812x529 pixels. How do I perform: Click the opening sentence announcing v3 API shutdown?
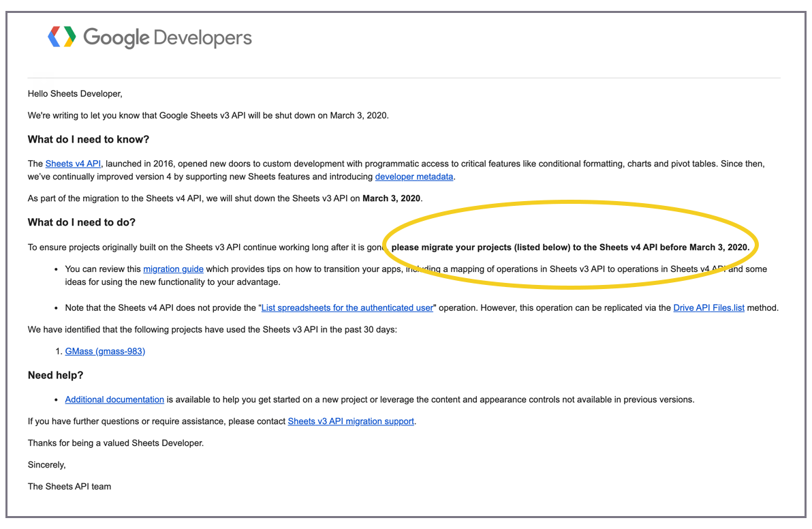point(208,115)
